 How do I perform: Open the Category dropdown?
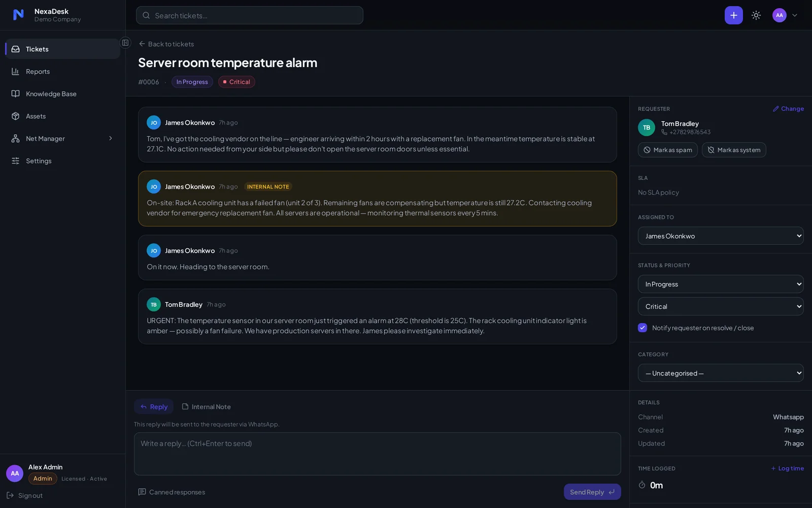(721, 373)
